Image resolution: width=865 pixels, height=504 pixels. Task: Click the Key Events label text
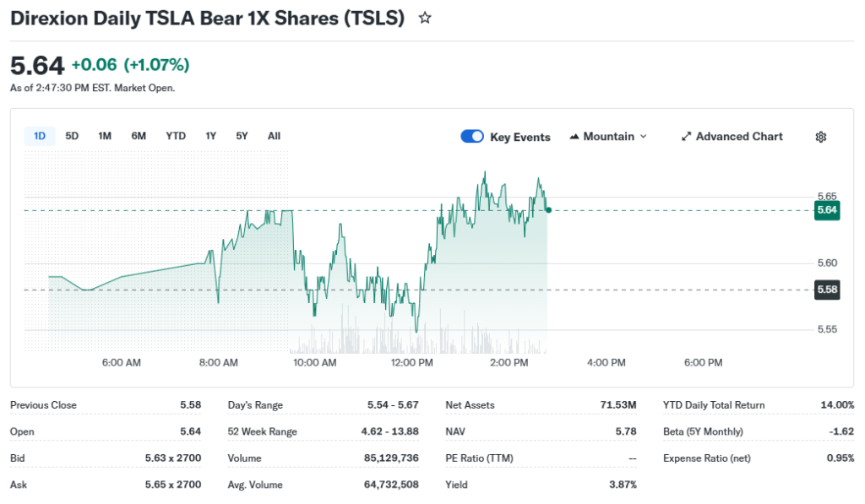coord(520,138)
